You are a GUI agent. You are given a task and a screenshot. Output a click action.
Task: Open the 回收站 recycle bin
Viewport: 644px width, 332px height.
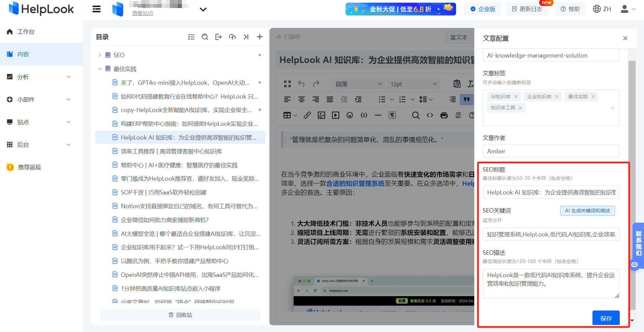tap(180, 315)
